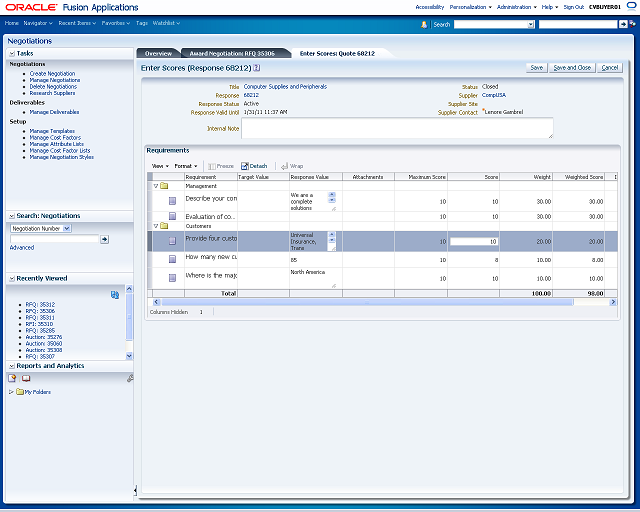
Task: Click the go arrow beside the top search box
Action: tap(623, 24)
